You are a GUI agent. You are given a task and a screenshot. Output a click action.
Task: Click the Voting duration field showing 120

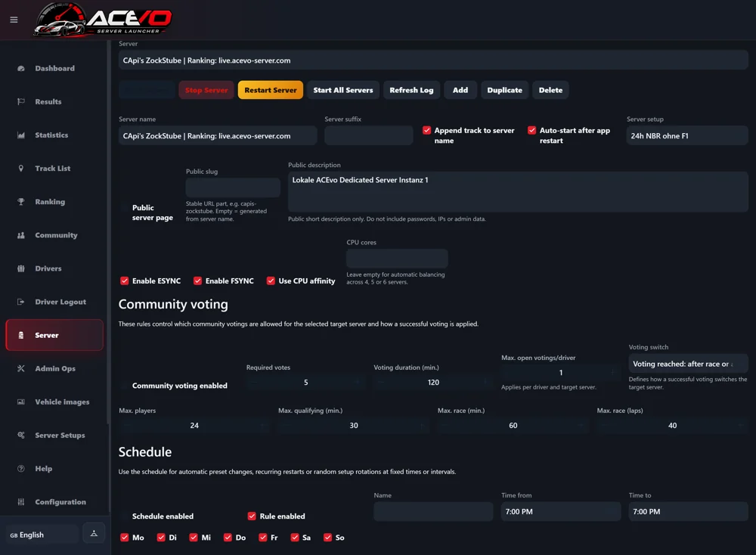(433, 383)
